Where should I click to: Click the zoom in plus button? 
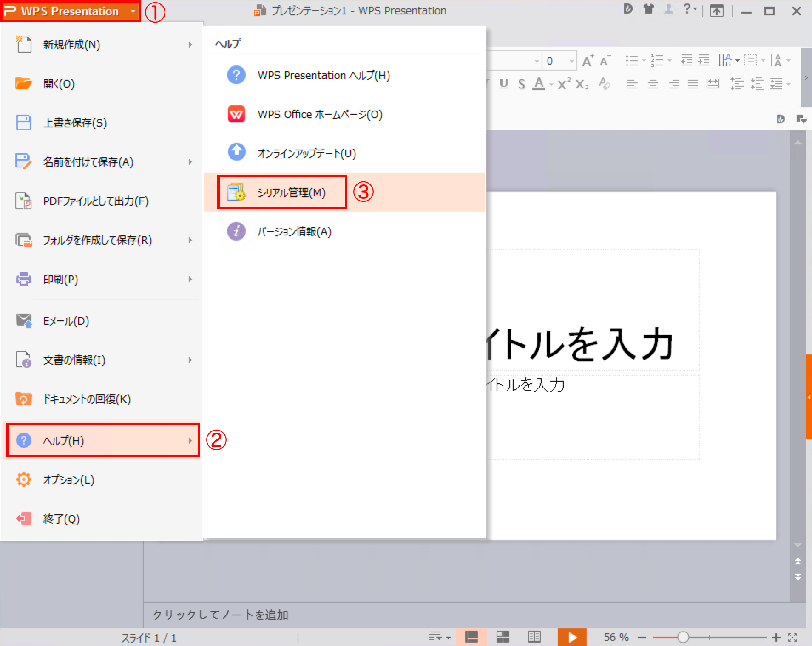776,637
